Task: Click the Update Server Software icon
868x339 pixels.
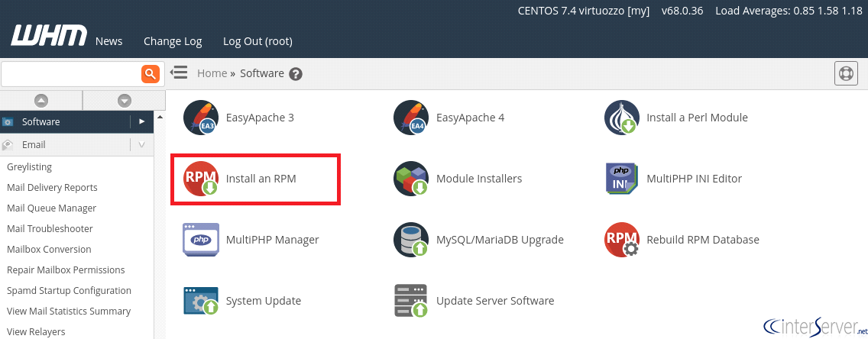Action: (x=411, y=301)
